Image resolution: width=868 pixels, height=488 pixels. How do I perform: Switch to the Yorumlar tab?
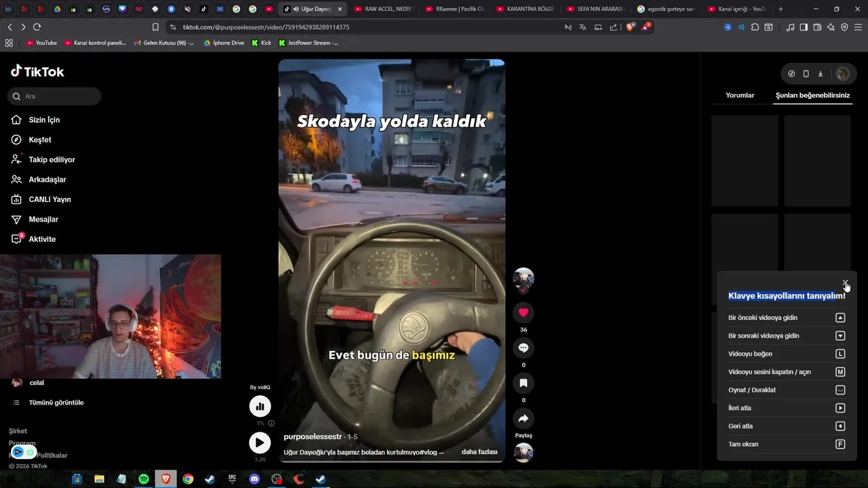(x=740, y=96)
